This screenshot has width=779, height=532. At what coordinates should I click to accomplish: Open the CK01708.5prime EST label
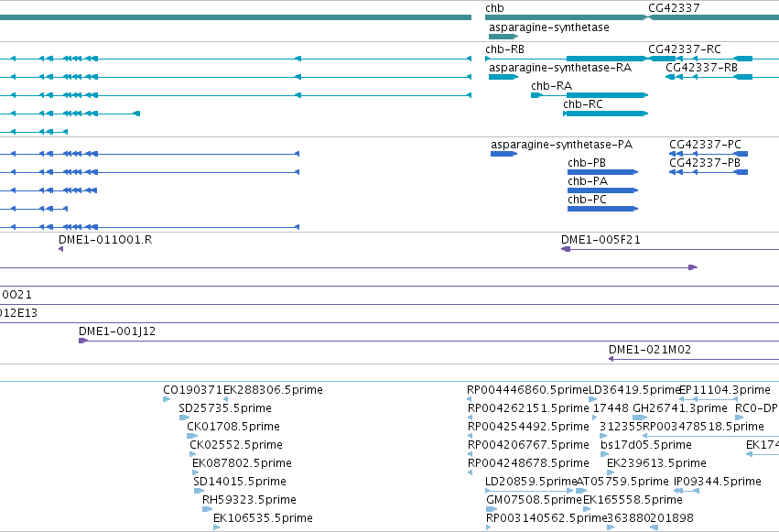(x=233, y=427)
